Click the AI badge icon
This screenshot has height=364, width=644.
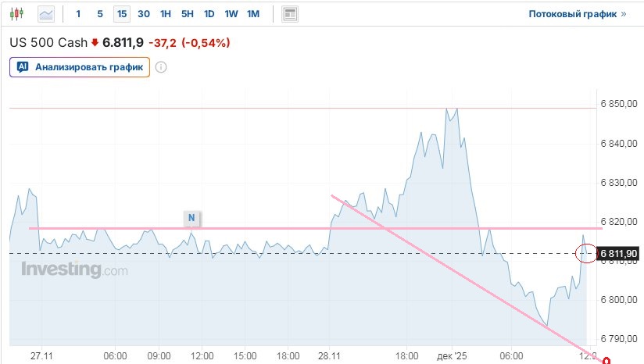point(23,67)
